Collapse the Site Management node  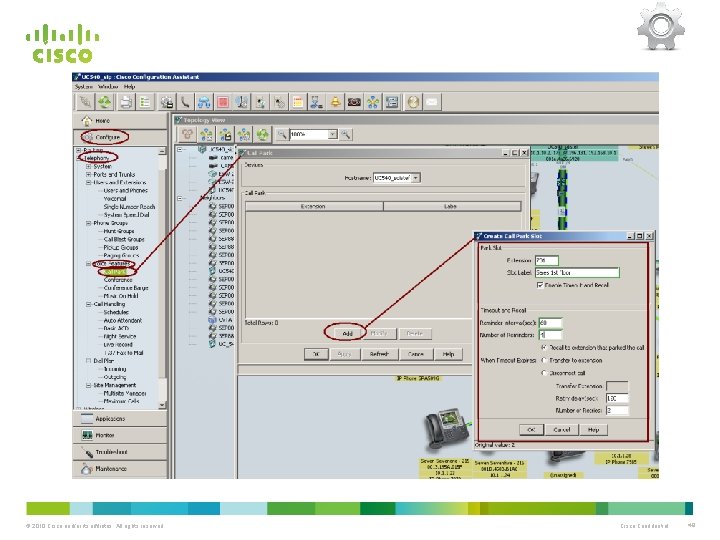click(x=88, y=385)
